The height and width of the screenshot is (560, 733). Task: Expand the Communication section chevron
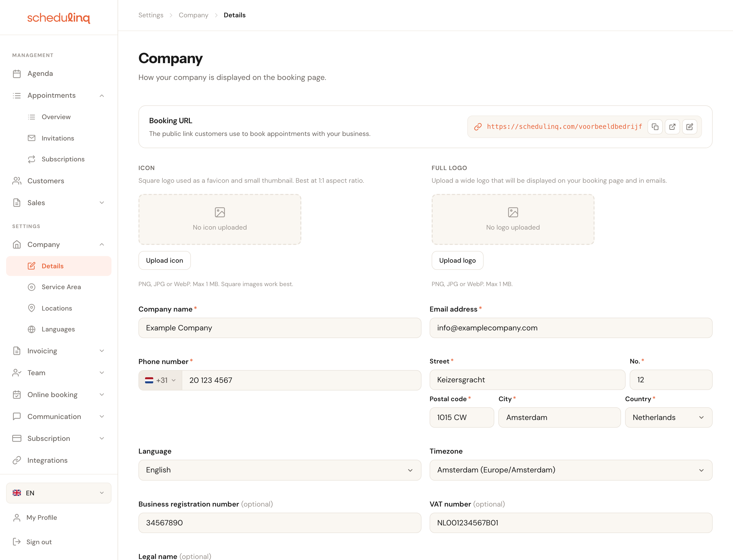pyautogui.click(x=102, y=417)
